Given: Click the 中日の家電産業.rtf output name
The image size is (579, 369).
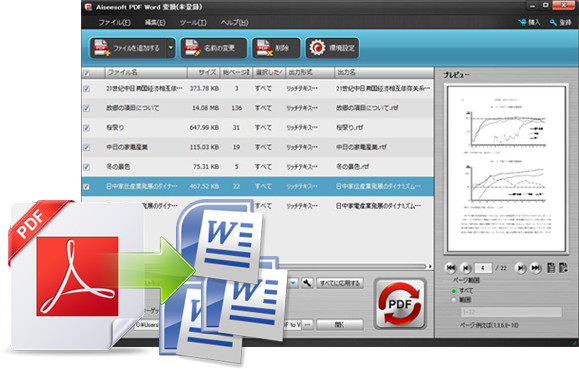Looking at the screenshot, I should [361, 147].
